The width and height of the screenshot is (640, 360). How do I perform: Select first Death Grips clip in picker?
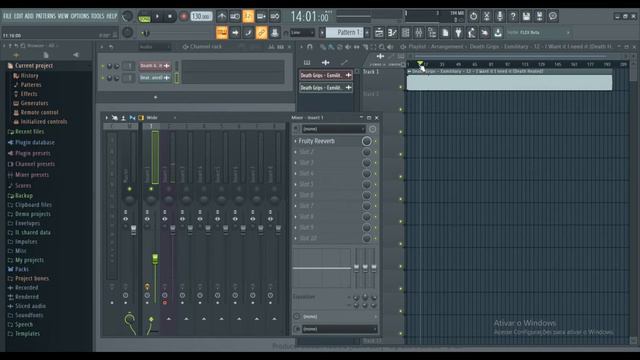coord(325,76)
